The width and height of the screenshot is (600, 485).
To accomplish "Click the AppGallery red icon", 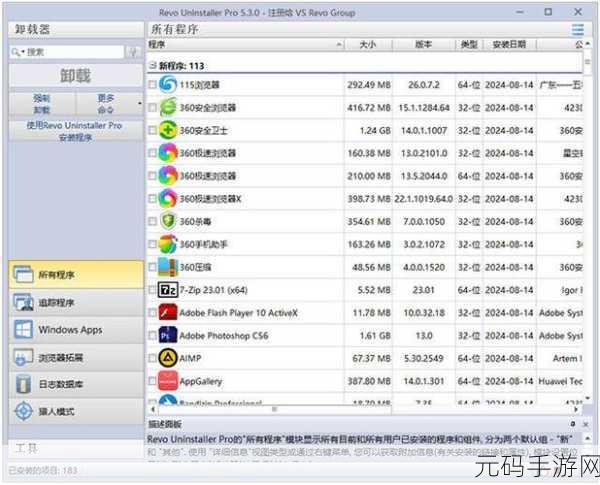I will [168, 381].
